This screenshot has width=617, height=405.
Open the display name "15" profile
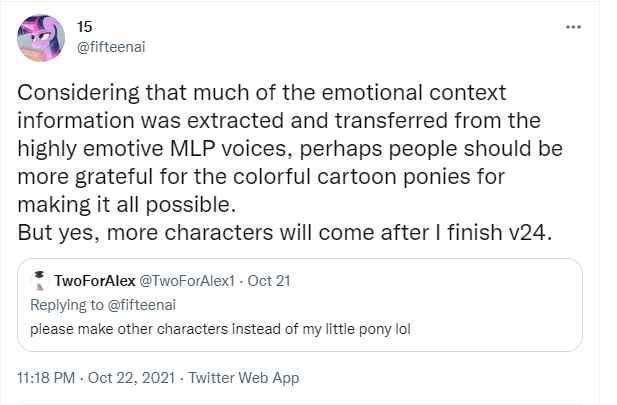84,26
